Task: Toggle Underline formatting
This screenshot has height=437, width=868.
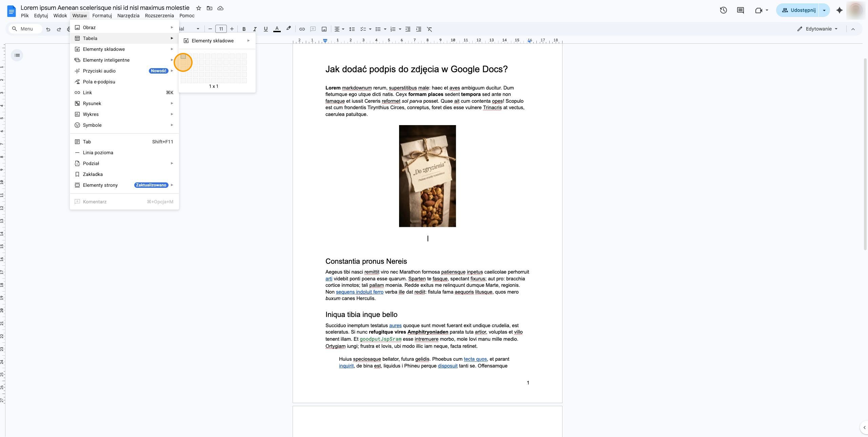Action: (265, 29)
